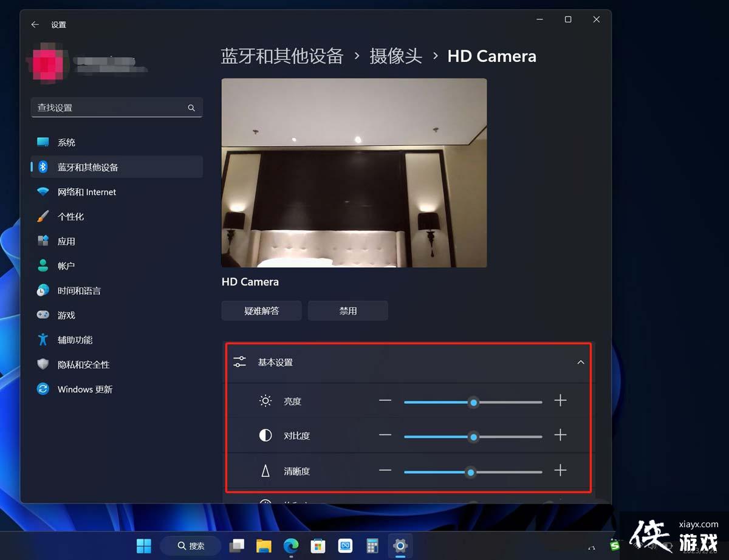729x560 pixels.
Task: Click the HD Camera live preview image
Action: (x=354, y=172)
